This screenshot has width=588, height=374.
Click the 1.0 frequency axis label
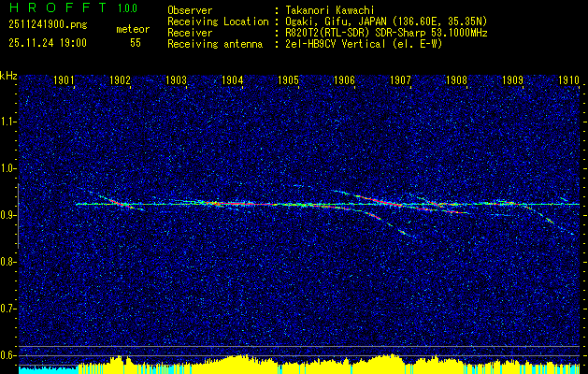click(x=8, y=168)
